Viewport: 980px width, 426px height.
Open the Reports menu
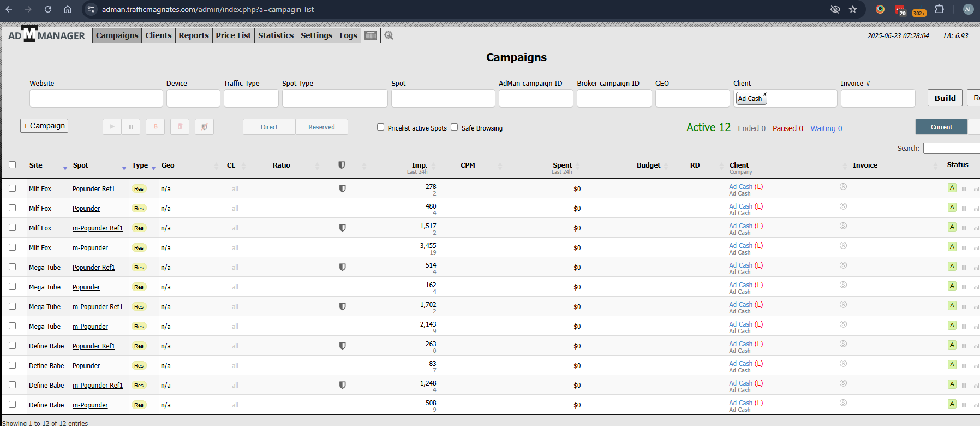point(194,35)
